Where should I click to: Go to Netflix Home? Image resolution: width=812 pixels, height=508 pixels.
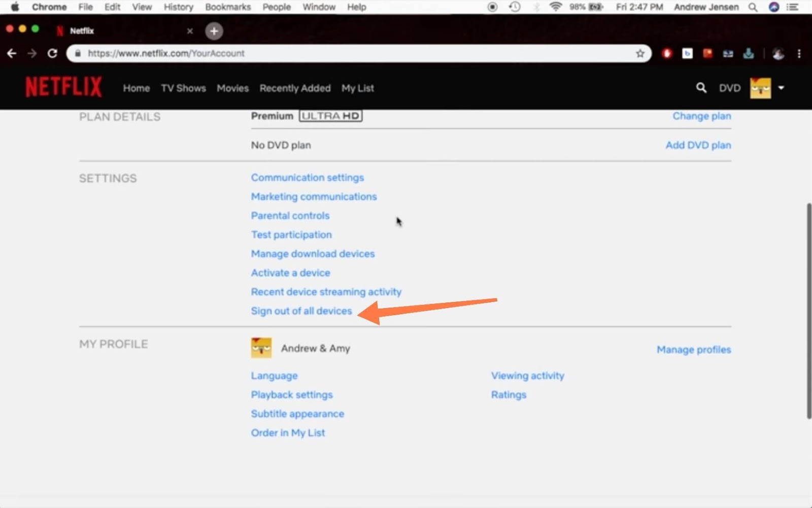[x=137, y=88]
